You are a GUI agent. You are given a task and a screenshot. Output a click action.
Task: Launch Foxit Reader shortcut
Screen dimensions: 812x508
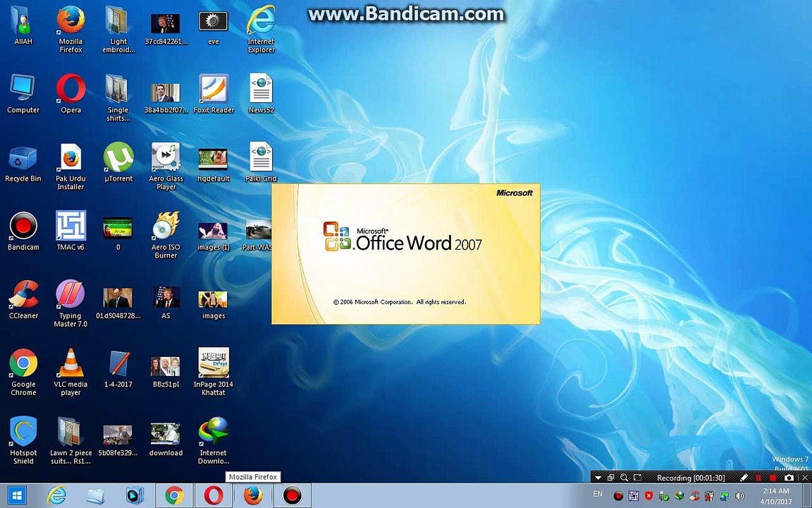click(214, 94)
